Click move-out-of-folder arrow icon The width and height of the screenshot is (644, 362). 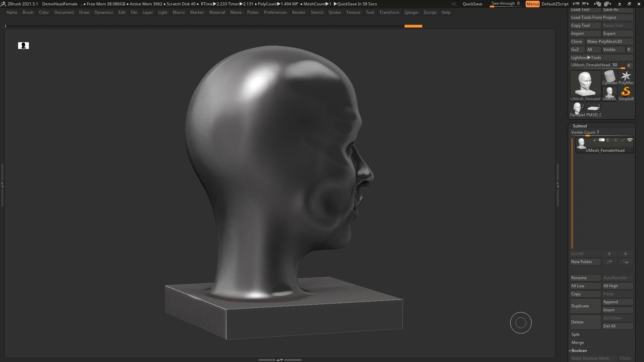click(626, 262)
